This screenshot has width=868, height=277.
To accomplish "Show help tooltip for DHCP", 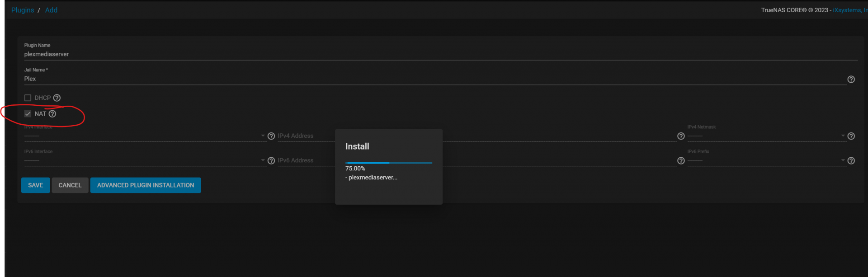I will pyautogui.click(x=57, y=98).
